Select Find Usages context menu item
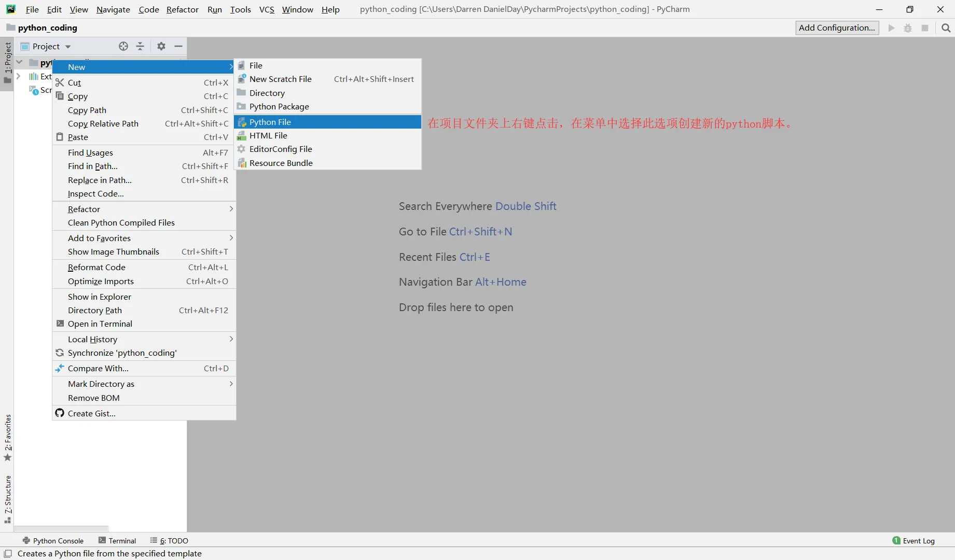 tap(144, 152)
